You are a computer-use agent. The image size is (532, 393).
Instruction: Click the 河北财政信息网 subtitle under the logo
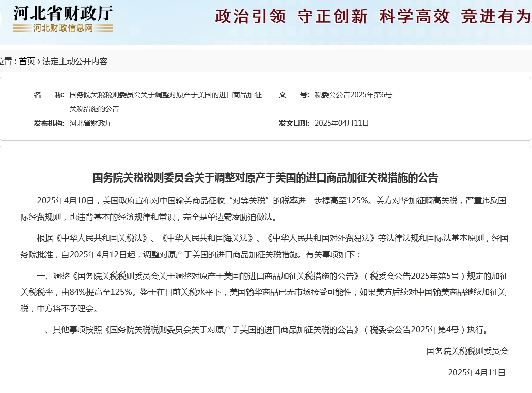pyautogui.click(x=63, y=28)
